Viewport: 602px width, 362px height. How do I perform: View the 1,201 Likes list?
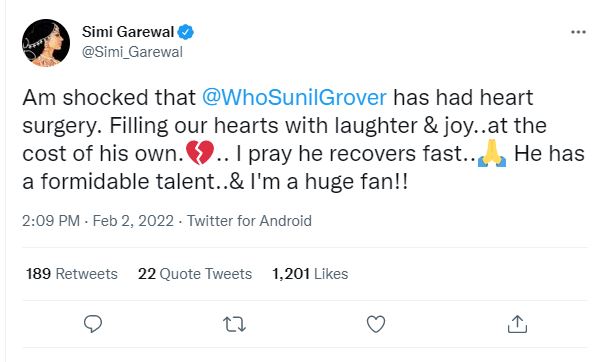pos(310,274)
